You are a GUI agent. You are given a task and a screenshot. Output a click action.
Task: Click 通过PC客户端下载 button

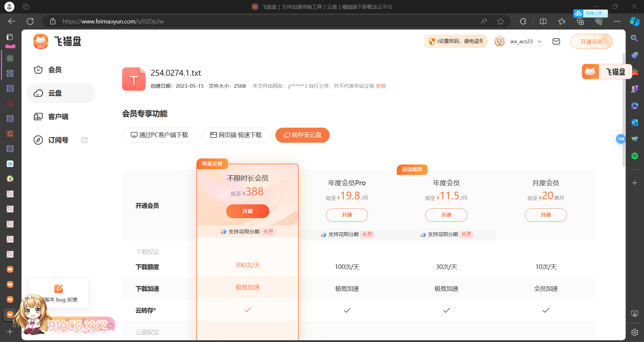159,135
